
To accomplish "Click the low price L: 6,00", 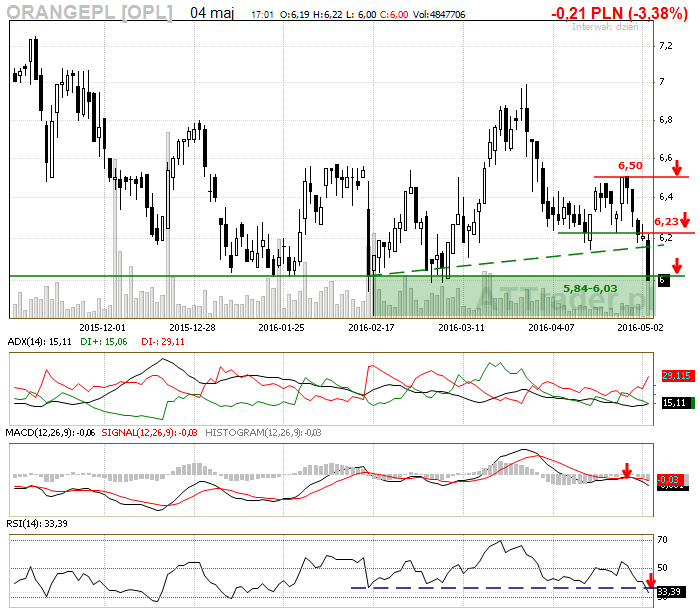I will [361, 15].
